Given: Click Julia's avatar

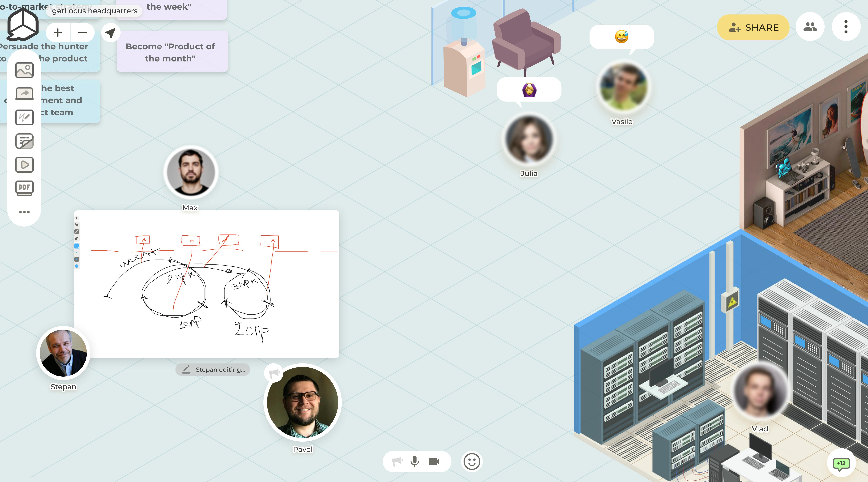Looking at the screenshot, I should 529,139.
